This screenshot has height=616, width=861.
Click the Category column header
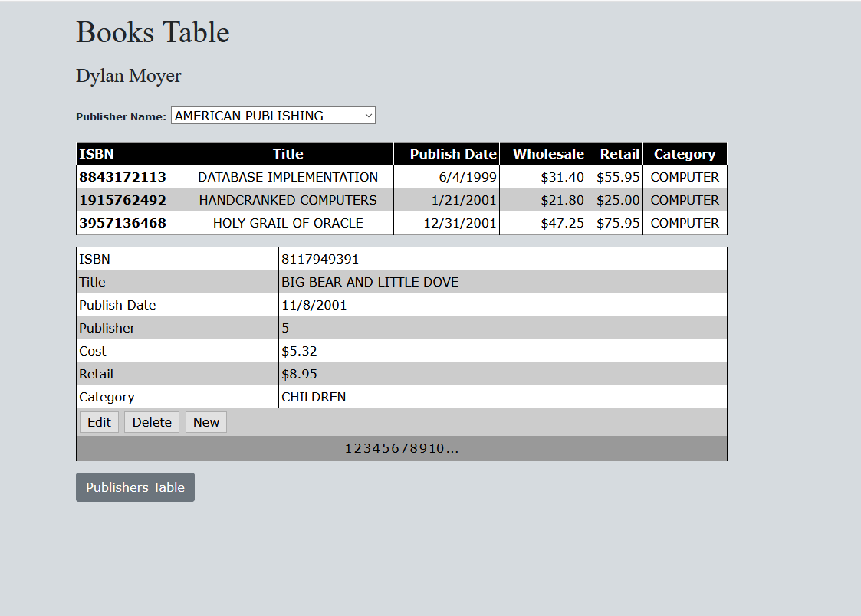(685, 154)
